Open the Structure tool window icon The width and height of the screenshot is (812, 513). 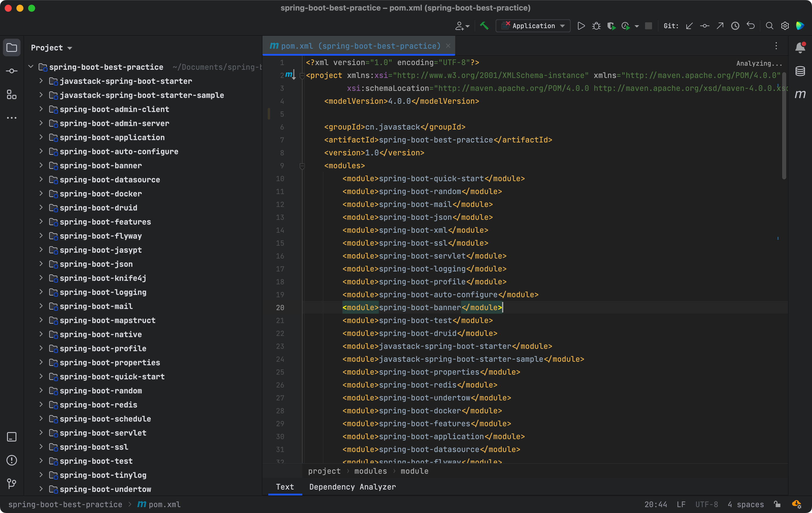click(x=12, y=94)
